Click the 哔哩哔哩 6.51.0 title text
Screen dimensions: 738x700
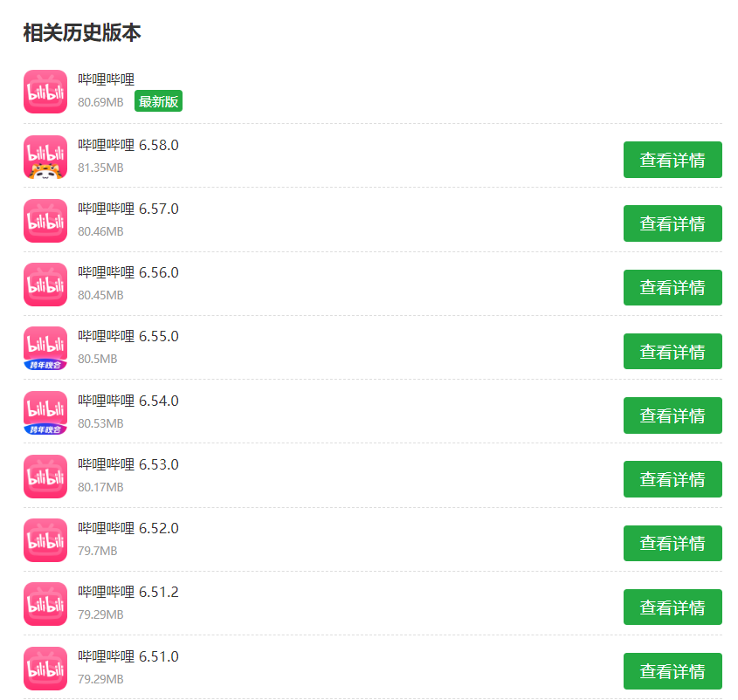click(x=128, y=656)
